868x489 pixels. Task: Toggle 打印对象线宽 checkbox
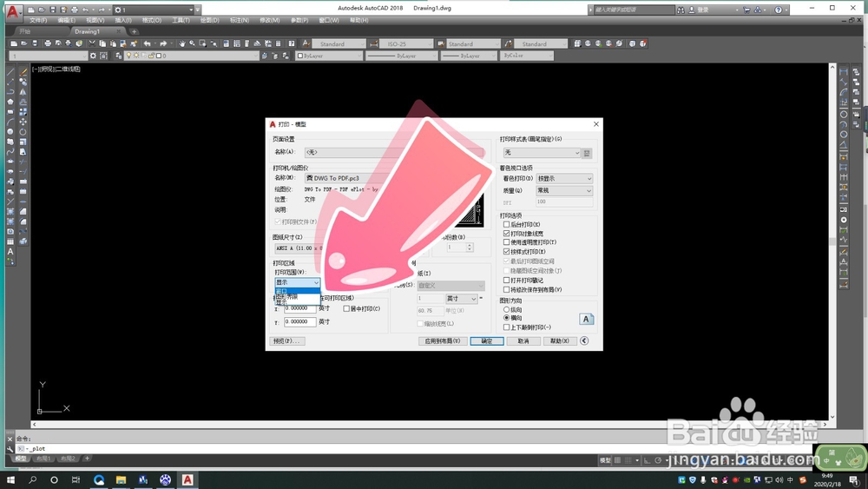[507, 234]
